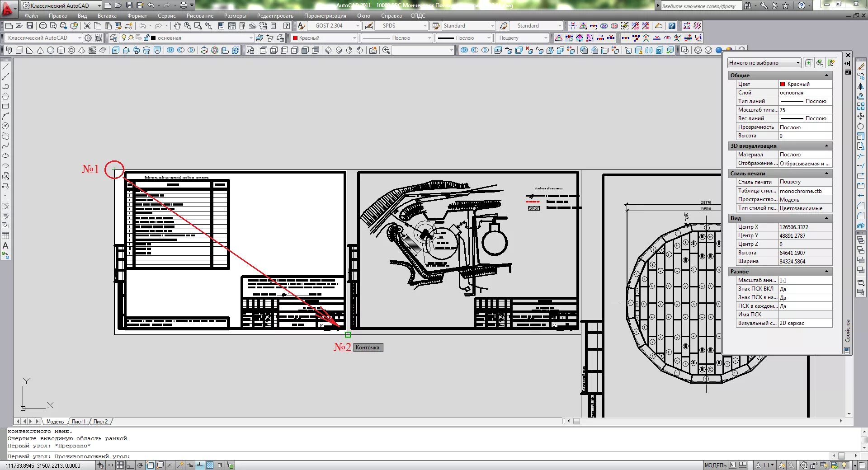The height and width of the screenshot is (470, 868).
Task: Open the Размеры menu
Action: [x=235, y=16]
